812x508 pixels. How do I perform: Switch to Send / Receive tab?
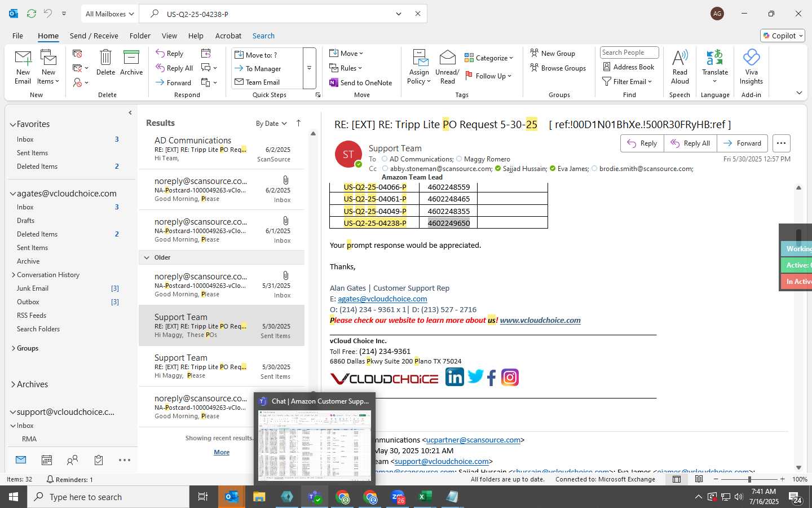94,36
